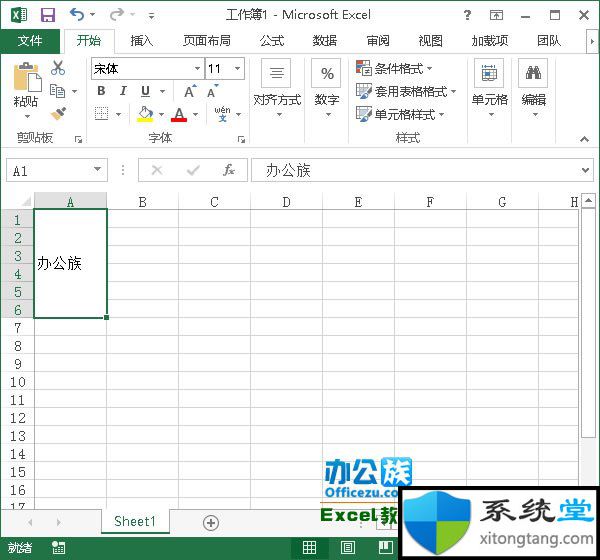Toggle ribbon display options icon

tap(496, 15)
